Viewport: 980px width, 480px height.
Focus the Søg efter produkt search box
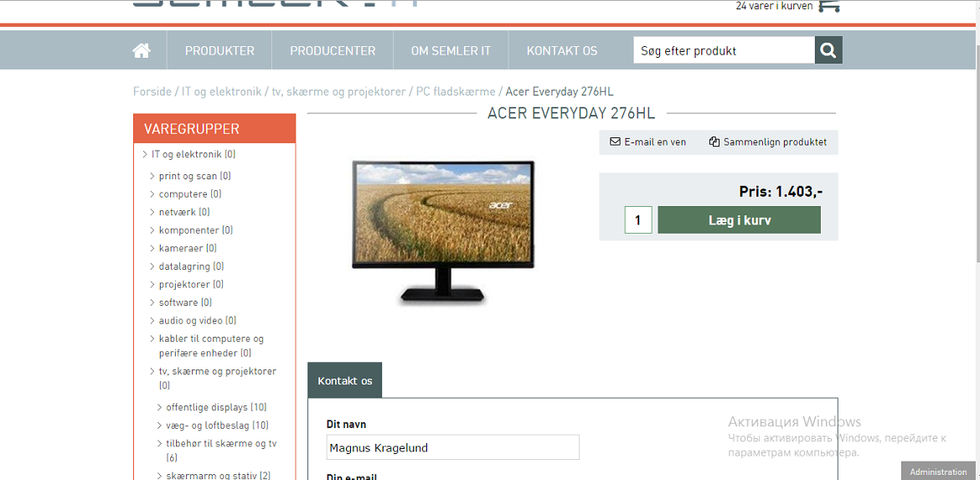(x=724, y=50)
